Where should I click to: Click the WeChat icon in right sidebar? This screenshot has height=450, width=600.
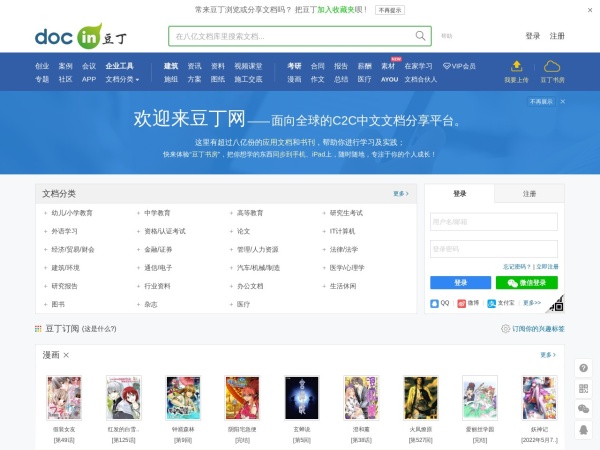point(584,409)
